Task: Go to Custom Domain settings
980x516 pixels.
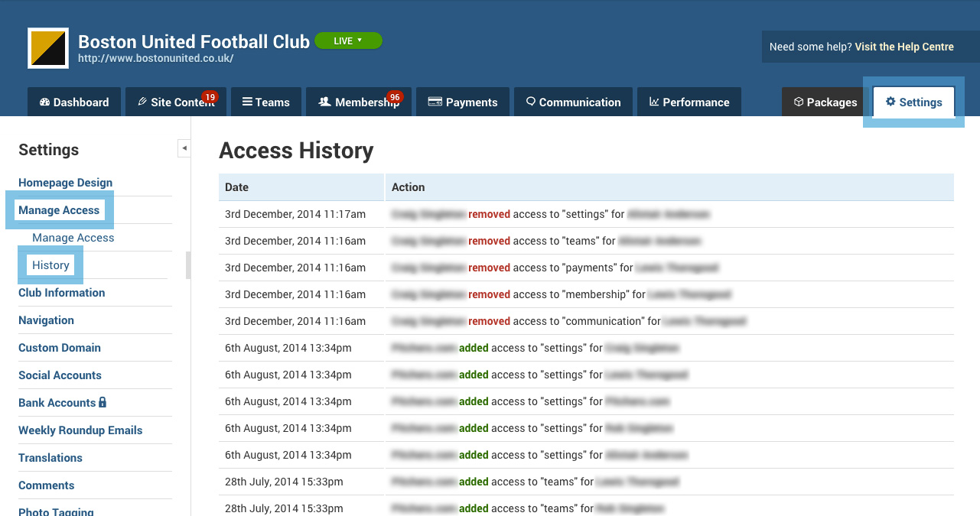Action: coord(60,348)
